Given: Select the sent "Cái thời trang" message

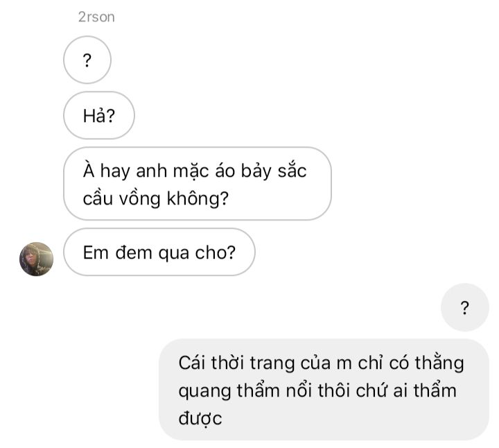Looking at the screenshot, I should point(324,390).
